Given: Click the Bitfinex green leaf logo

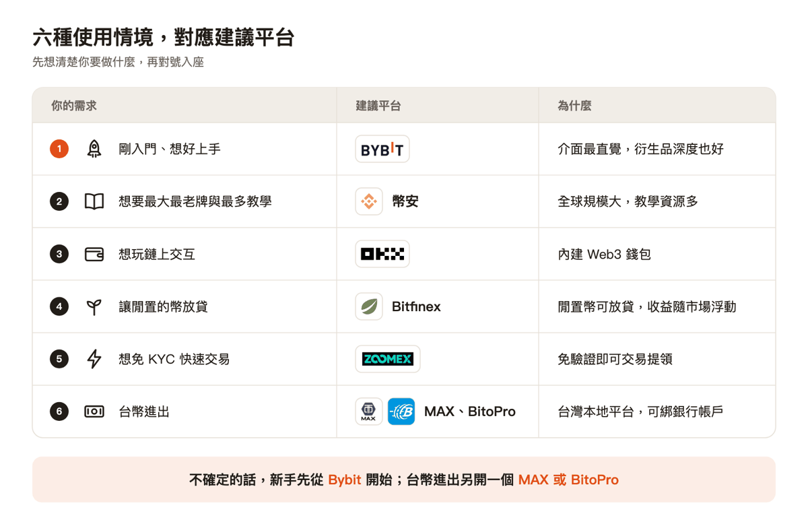Looking at the screenshot, I should tap(369, 306).
